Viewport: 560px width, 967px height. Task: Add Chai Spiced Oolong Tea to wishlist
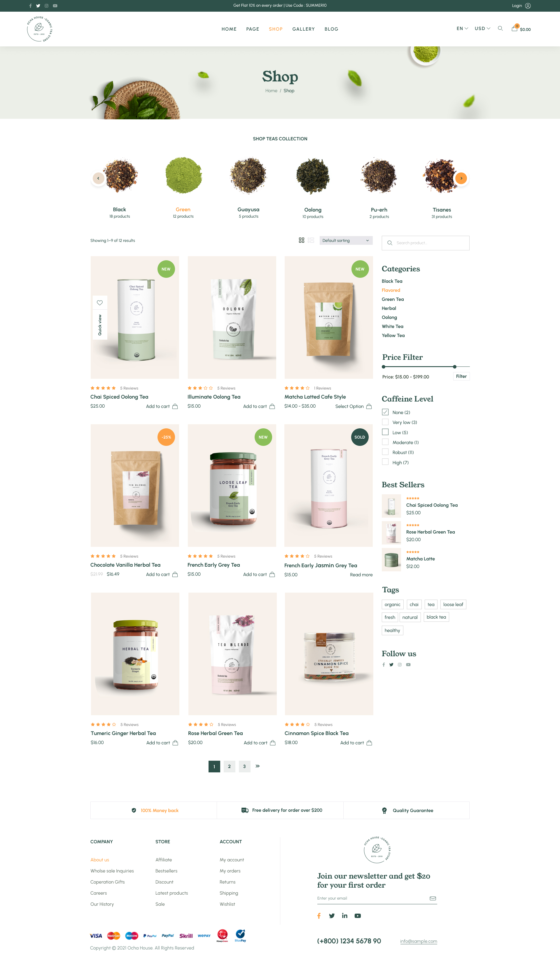coord(100,303)
